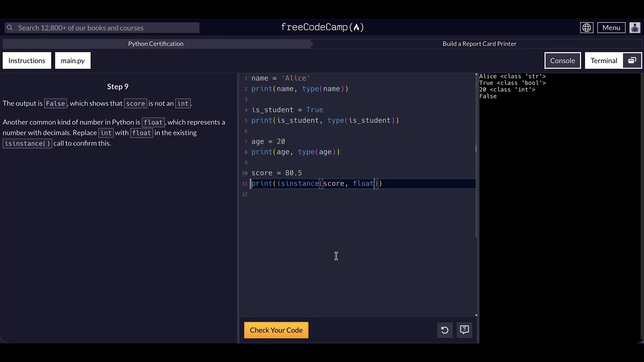The width and height of the screenshot is (644, 362).
Task: Click the 'Step 9' heading
Action: click(x=118, y=86)
